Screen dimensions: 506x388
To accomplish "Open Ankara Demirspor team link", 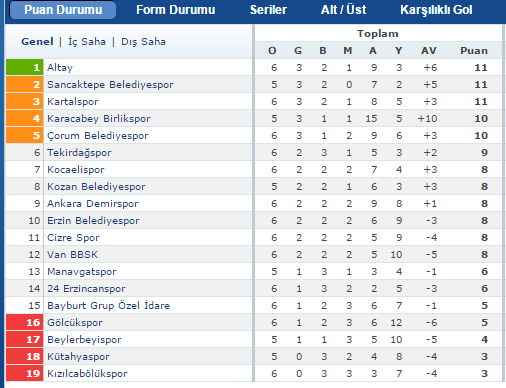I will 93,204.
